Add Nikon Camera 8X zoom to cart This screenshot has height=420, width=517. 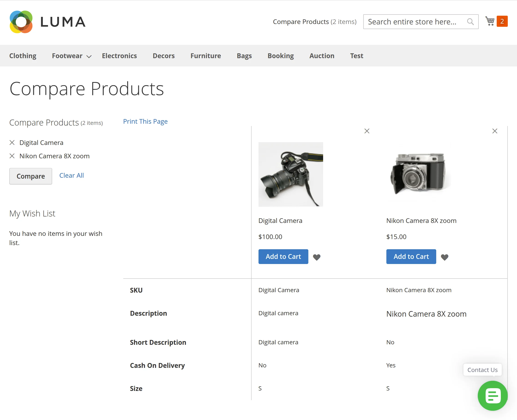(x=411, y=256)
